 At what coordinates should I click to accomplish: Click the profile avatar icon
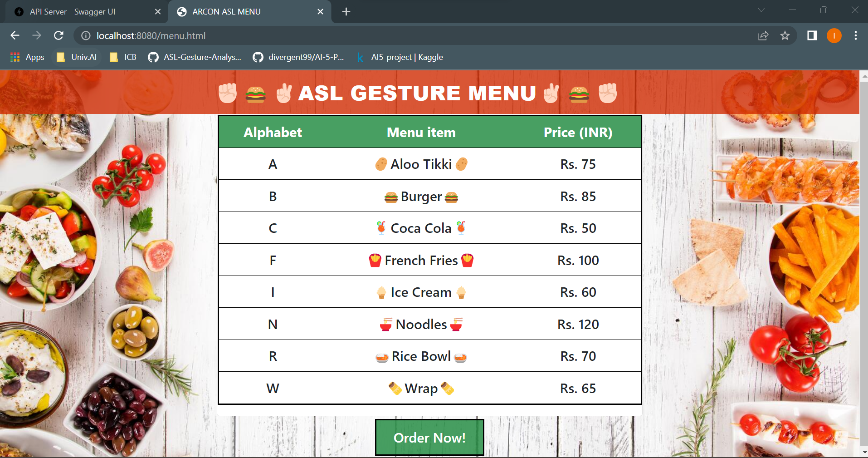pyautogui.click(x=834, y=35)
